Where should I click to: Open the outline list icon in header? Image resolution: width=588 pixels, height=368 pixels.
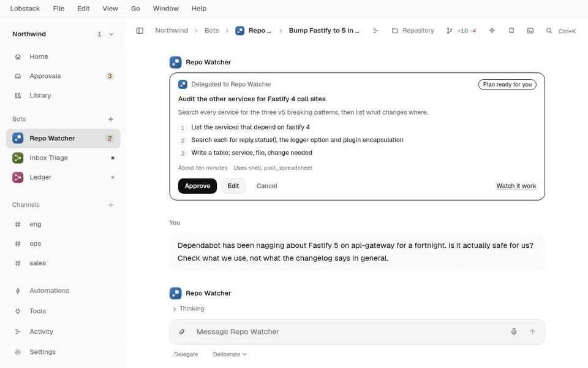click(375, 31)
